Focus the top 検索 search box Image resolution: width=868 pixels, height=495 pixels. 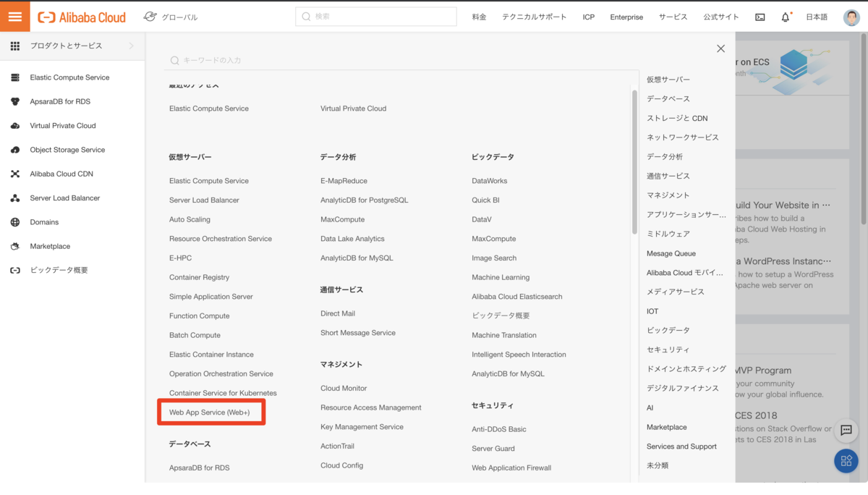tap(376, 17)
